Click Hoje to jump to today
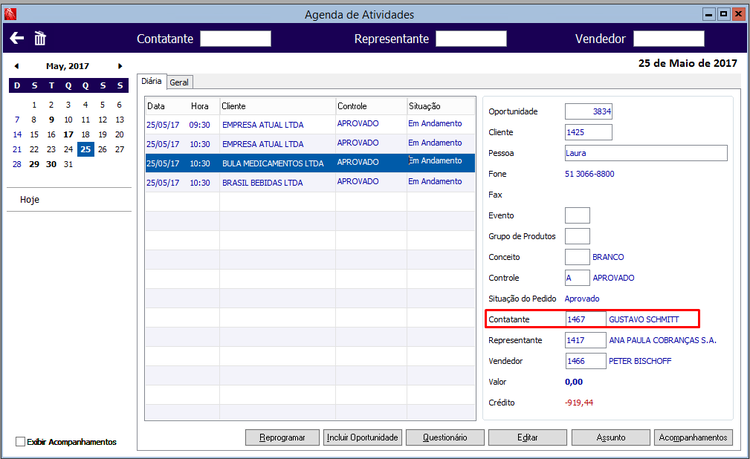The width and height of the screenshot is (750, 459). click(x=30, y=200)
